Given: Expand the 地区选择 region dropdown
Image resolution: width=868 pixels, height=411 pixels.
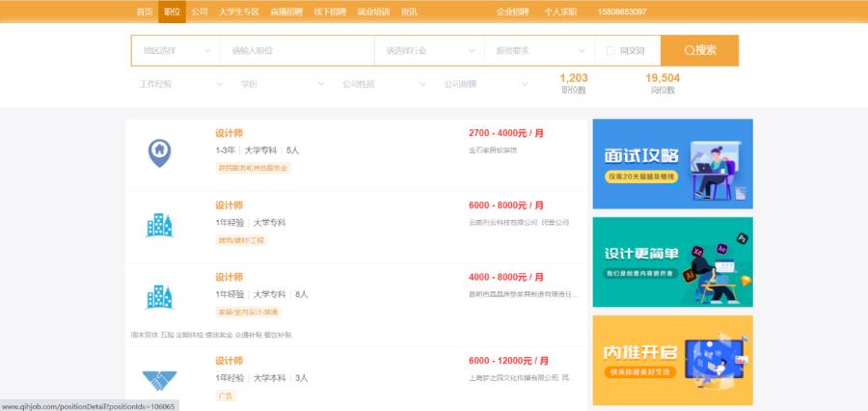Looking at the screenshot, I should click(176, 51).
